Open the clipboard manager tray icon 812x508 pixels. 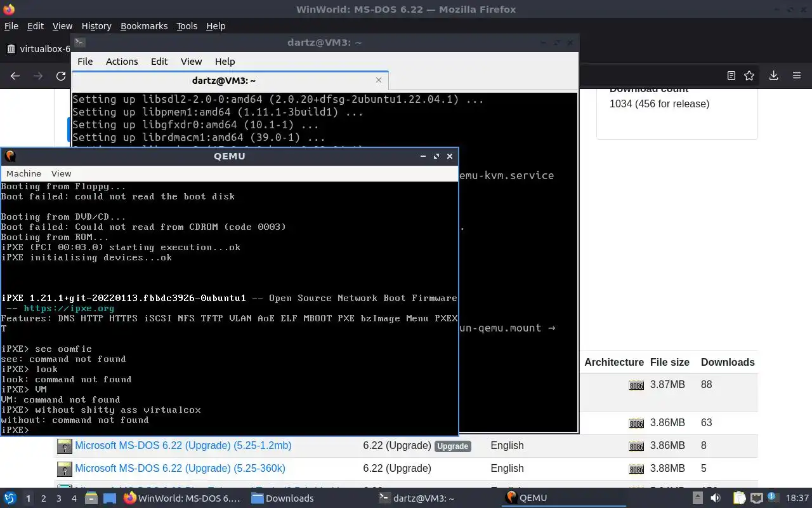pyautogui.click(x=739, y=498)
